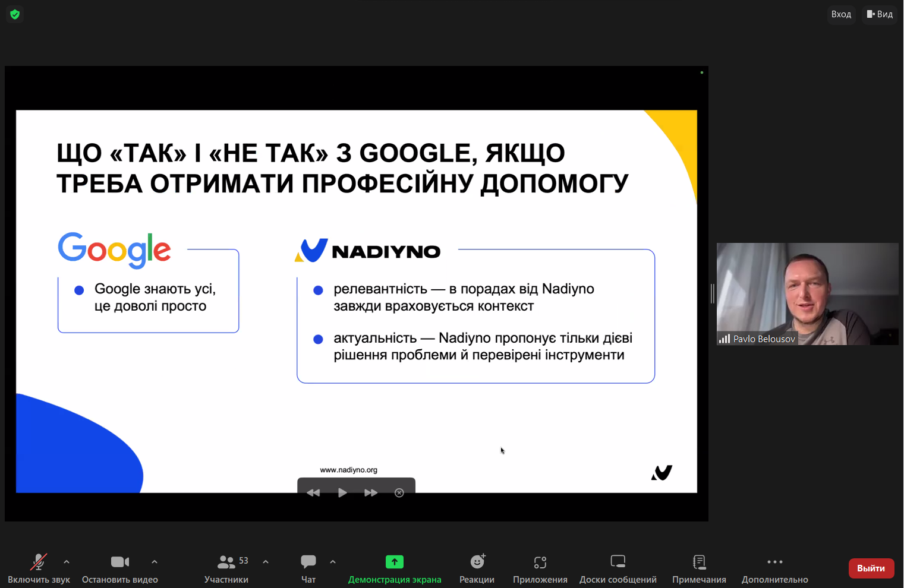Image resolution: width=904 pixels, height=588 pixels.
Task: Click the Google logo on the slide
Action: pyautogui.click(x=115, y=250)
